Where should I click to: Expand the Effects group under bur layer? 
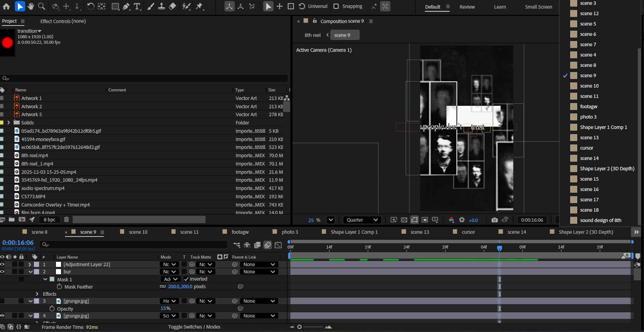pyautogui.click(x=37, y=294)
